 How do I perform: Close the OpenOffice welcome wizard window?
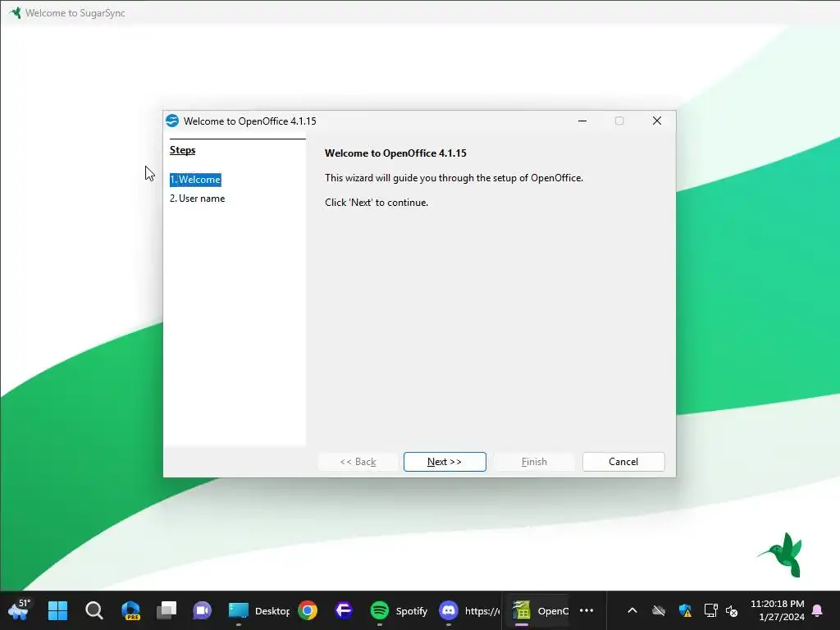click(x=657, y=121)
